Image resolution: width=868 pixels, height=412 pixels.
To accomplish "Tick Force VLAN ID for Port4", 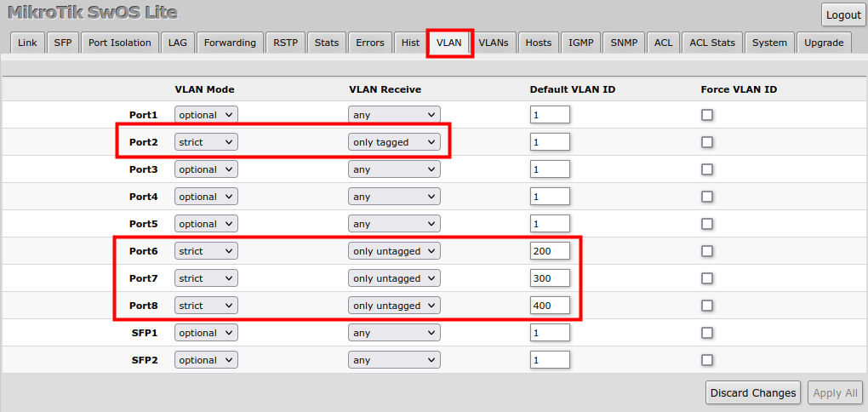I will 707,197.
